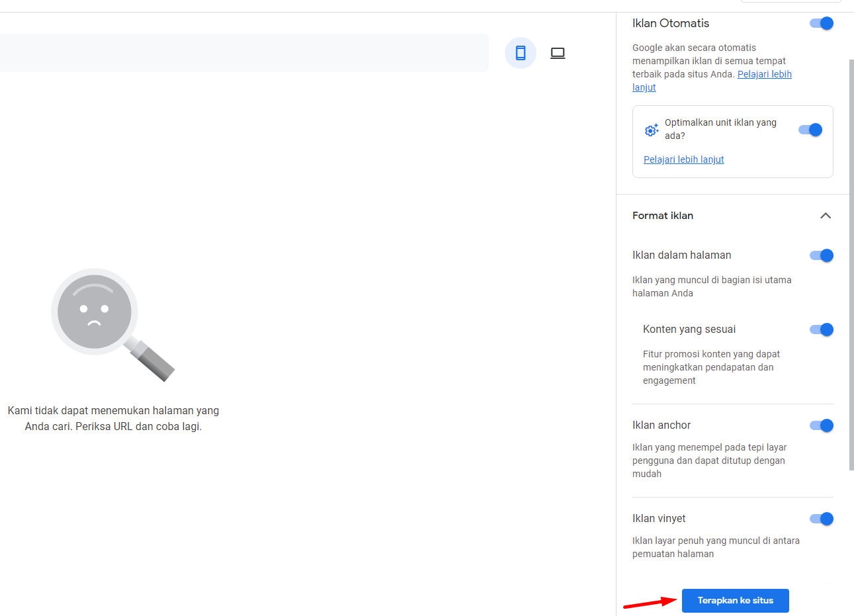Toggle Iklan Otomatis switch off

(x=822, y=23)
